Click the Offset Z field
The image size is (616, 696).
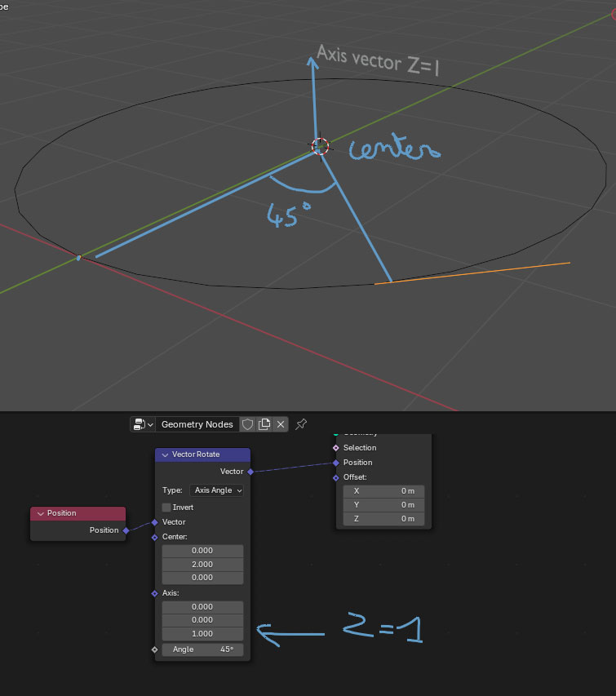pos(383,519)
